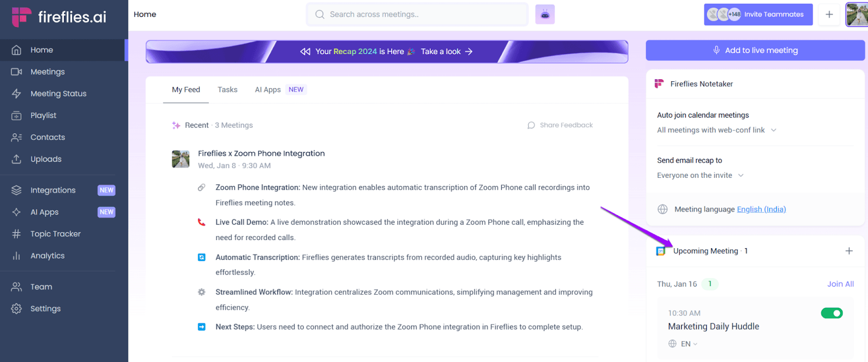Click the arrow icon beside Next Steps
The image size is (868, 362).
pos(201,327)
